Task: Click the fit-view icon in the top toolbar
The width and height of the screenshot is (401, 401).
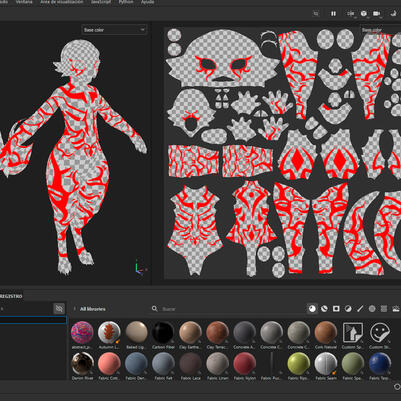Action: (x=316, y=14)
